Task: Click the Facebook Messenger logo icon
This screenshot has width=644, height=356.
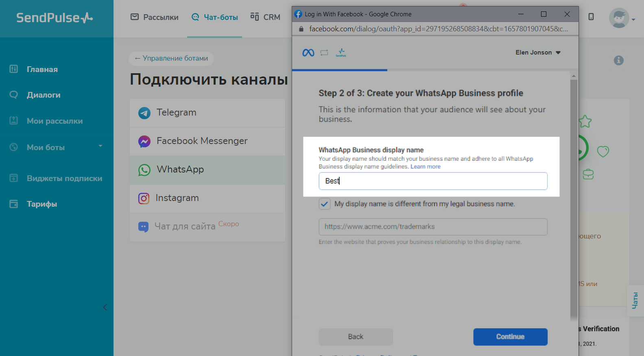Action: (144, 141)
